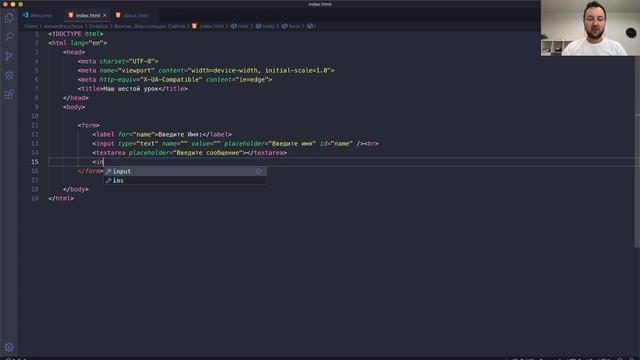The width and height of the screenshot is (640, 360).
Task: Select the ins autocomplete suggestion
Action: (185, 180)
